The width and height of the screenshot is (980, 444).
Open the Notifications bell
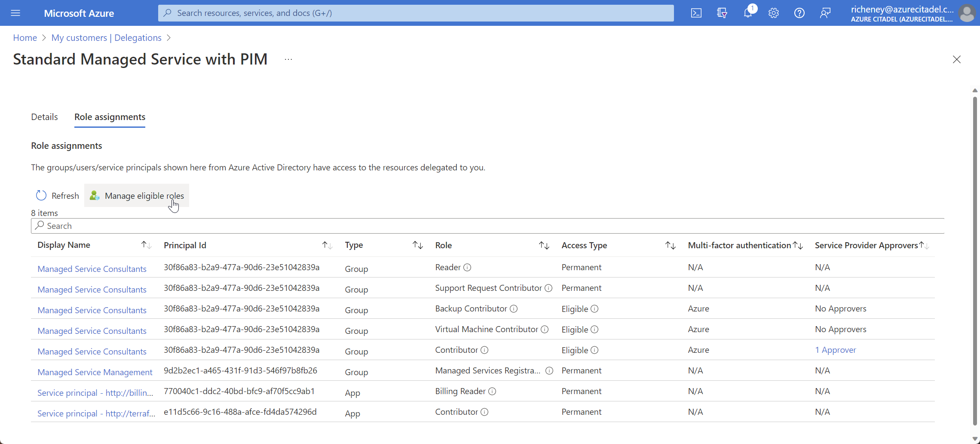pos(748,13)
